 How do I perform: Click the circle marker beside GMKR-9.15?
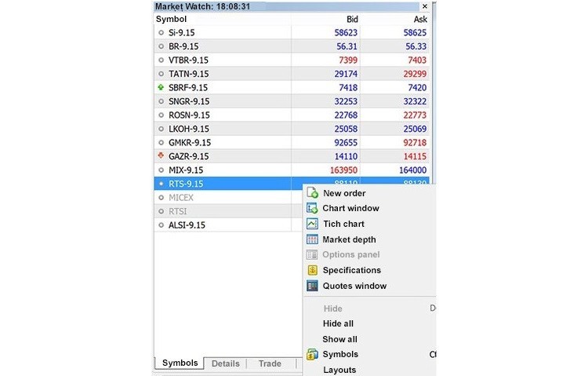pyautogui.click(x=161, y=143)
